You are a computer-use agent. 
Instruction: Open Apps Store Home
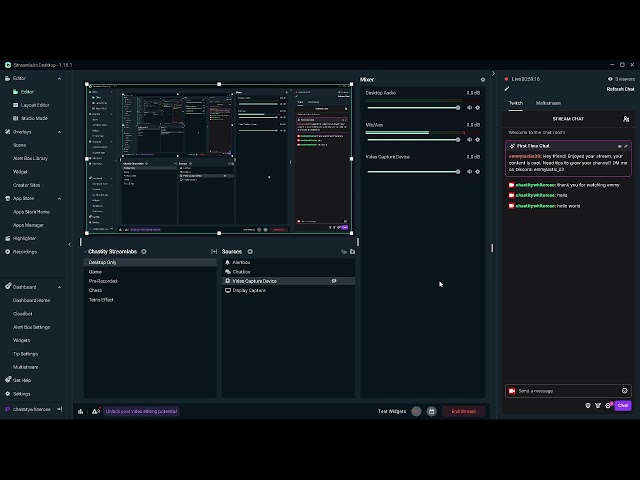(x=31, y=212)
